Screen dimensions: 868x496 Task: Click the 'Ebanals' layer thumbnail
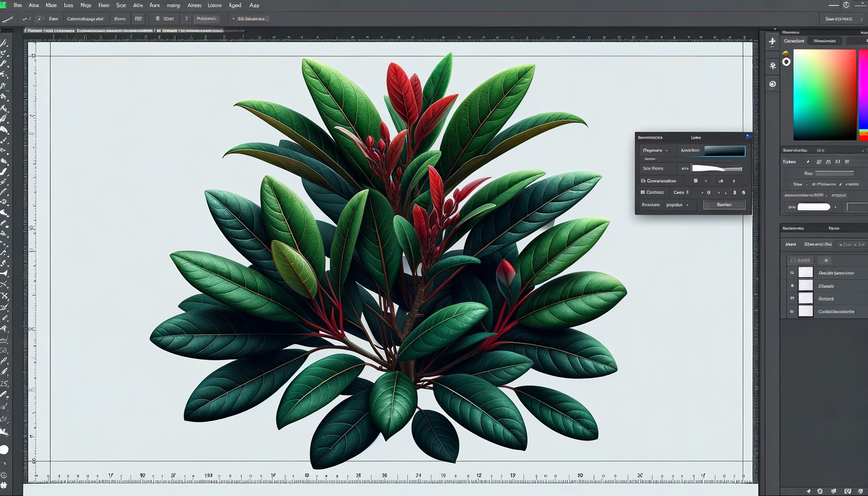coord(806,285)
